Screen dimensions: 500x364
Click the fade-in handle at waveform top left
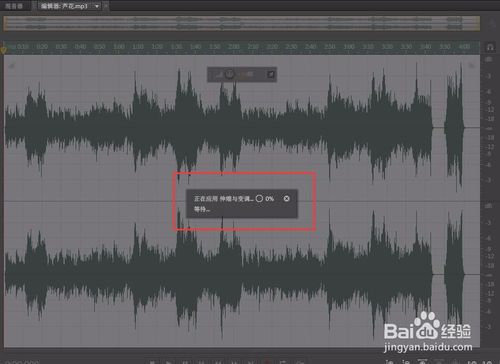click(x=11, y=66)
